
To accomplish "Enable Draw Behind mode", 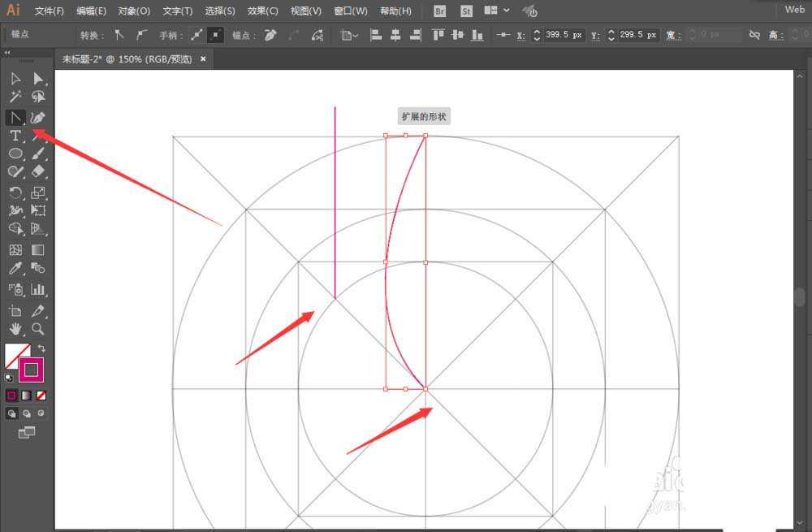I will pyautogui.click(x=27, y=413).
